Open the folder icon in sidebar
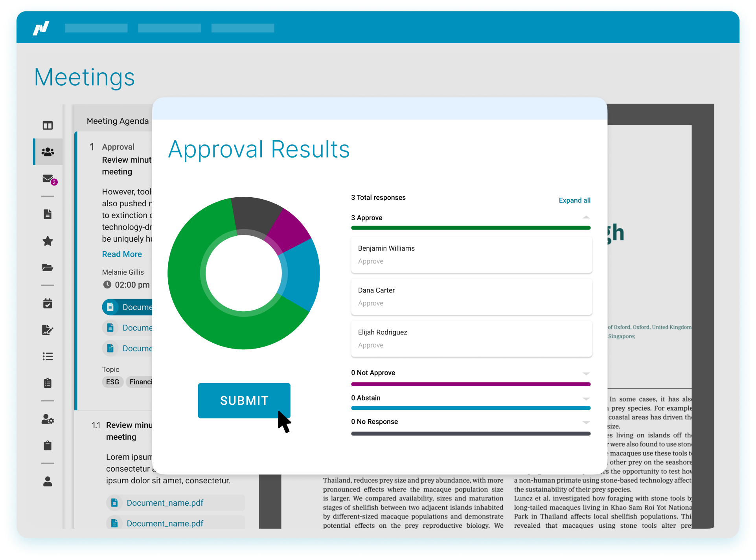756x560 pixels. click(48, 268)
